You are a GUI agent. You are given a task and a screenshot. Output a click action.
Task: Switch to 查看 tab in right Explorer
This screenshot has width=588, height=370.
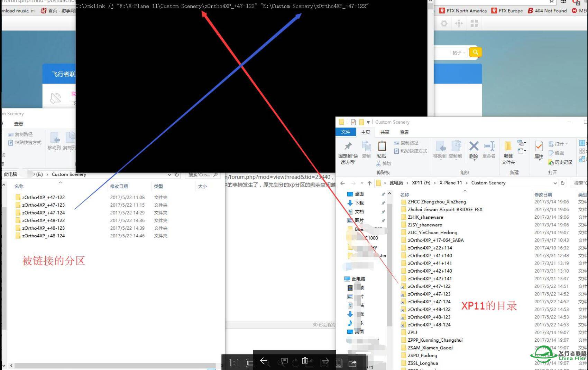click(x=404, y=132)
